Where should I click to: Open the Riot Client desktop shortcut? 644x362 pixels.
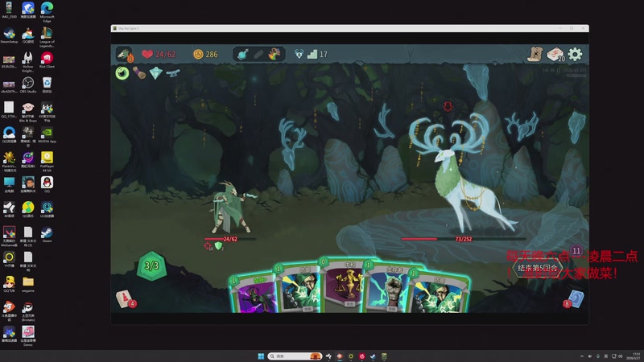(x=47, y=61)
